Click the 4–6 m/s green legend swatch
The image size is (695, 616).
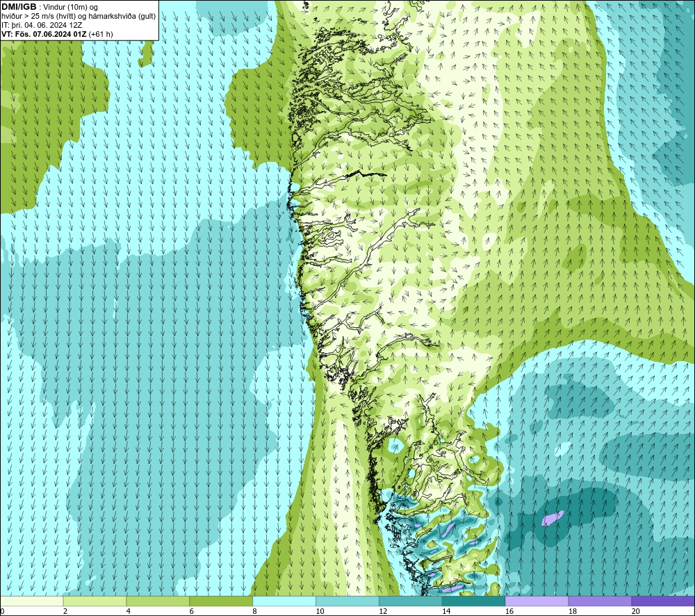158,601
